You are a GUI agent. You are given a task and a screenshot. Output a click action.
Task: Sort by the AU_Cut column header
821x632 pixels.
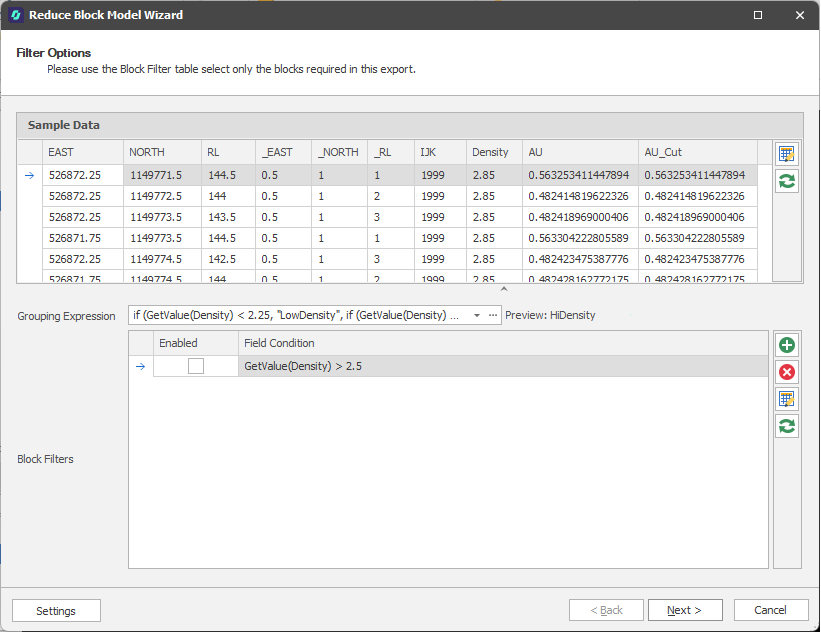(x=663, y=152)
